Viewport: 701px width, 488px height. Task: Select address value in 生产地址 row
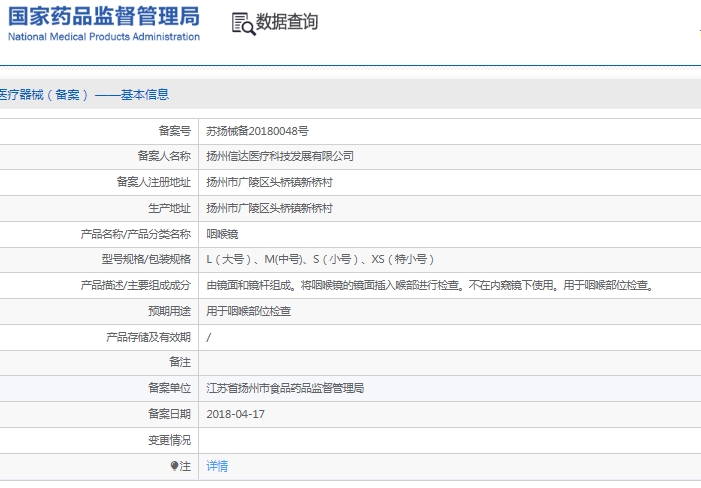[x=269, y=208]
